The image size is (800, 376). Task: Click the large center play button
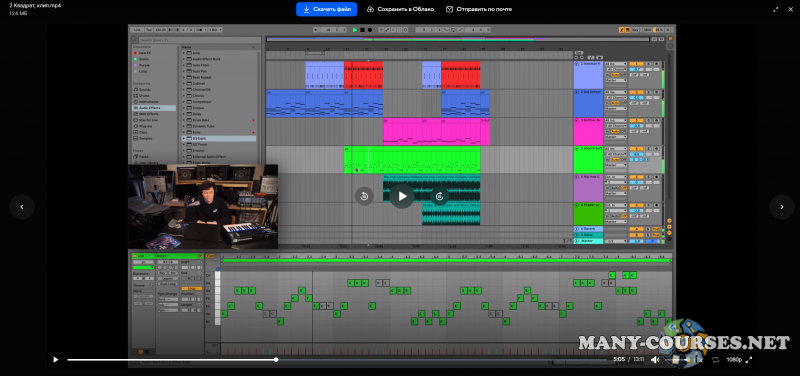coord(402,196)
